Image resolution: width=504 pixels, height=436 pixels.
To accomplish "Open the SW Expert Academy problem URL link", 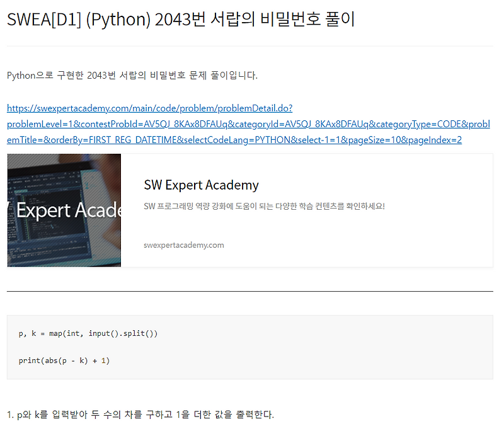I will click(248, 124).
